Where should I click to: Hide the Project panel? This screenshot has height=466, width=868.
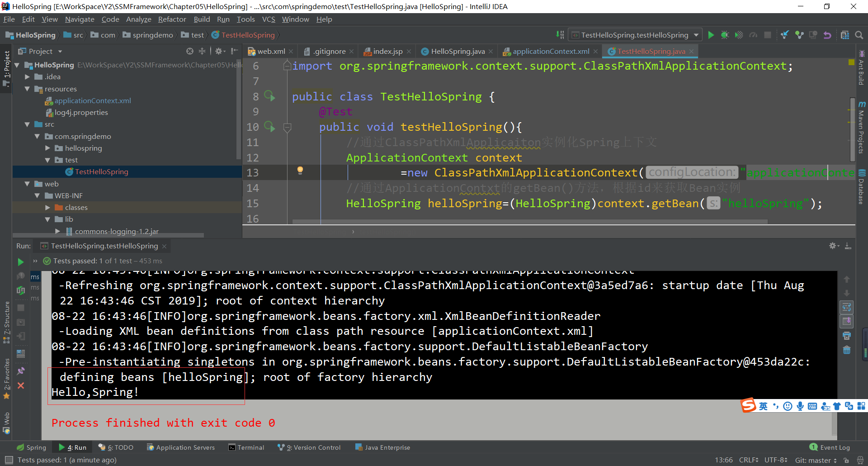(234, 51)
